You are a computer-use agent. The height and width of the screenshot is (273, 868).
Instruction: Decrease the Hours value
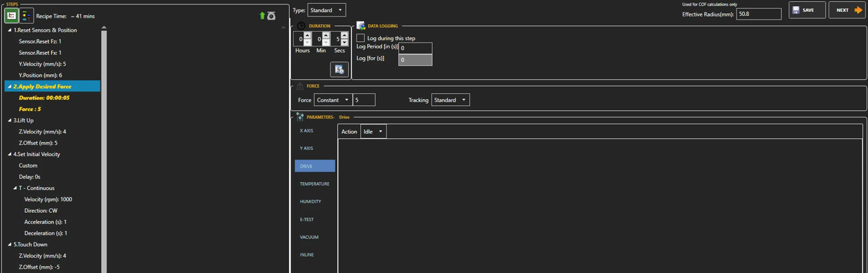[x=308, y=43]
